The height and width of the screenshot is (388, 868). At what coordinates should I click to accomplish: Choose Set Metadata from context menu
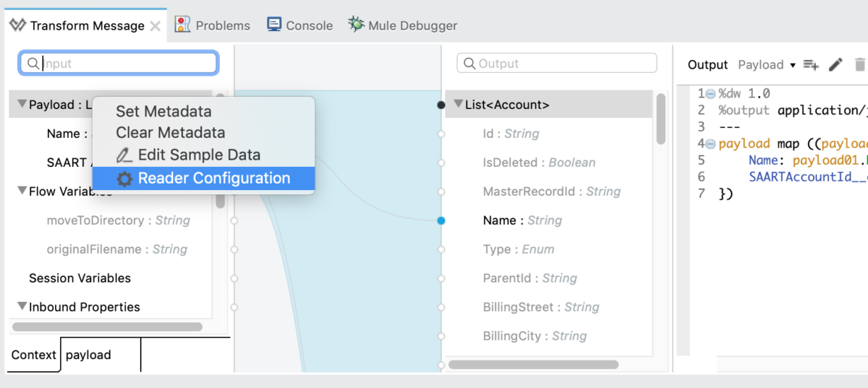click(203, 111)
